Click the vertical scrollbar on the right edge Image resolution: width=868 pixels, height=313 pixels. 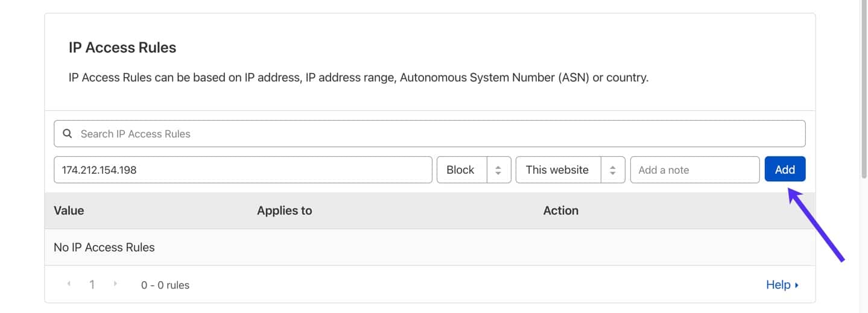click(x=863, y=157)
